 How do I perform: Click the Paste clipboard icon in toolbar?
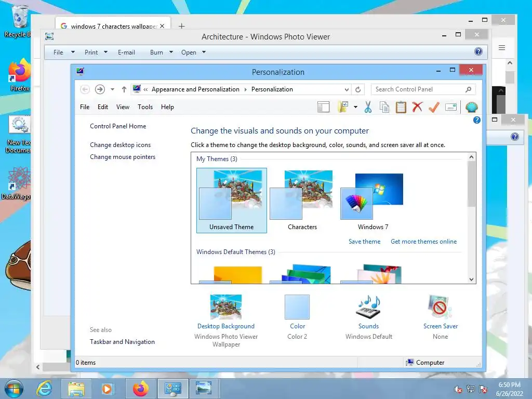click(x=401, y=107)
